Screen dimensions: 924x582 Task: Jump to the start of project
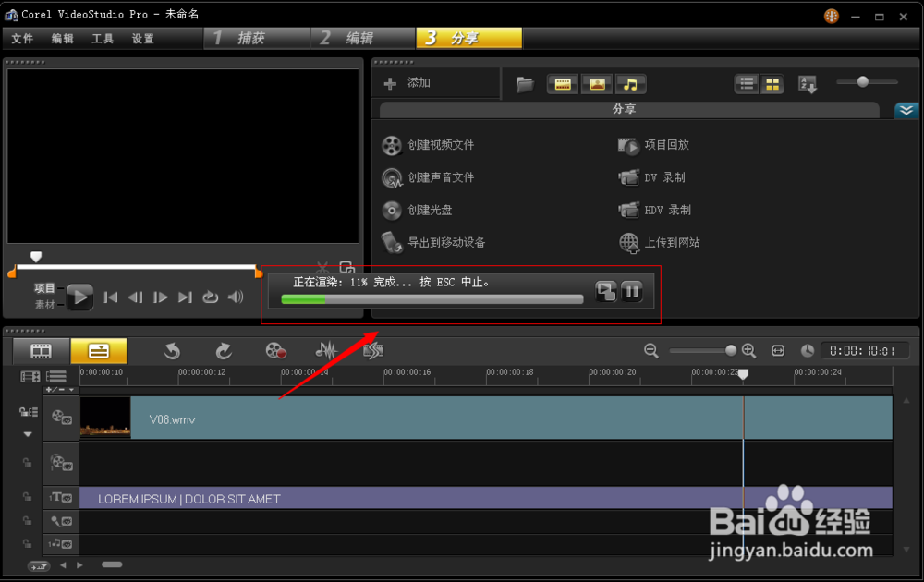tap(110, 297)
